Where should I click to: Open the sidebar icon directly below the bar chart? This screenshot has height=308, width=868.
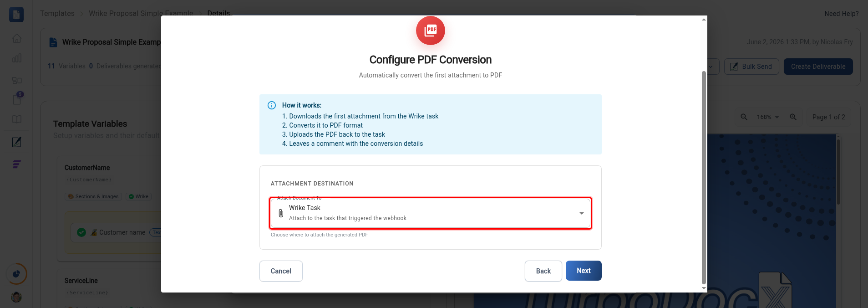coord(17,80)
